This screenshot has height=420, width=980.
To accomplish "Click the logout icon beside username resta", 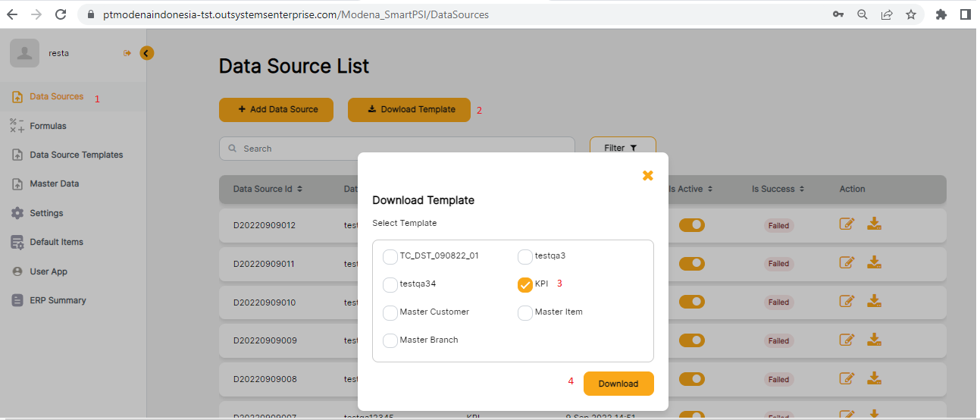I will pos(127,53).
